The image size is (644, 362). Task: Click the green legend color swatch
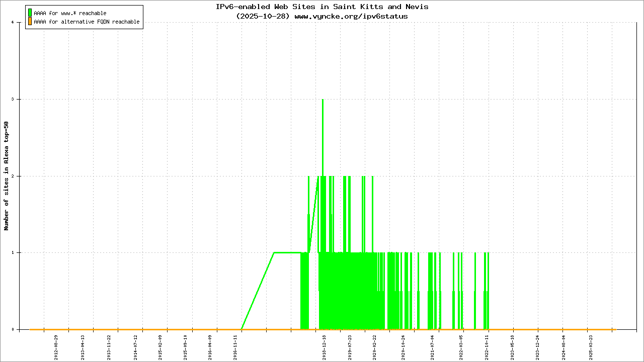(x=30, y=13)
